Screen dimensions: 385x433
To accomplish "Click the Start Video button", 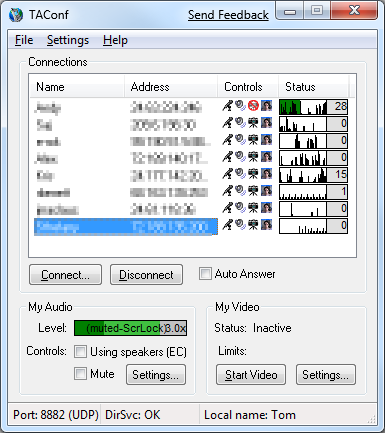I will [x=251, y=375].
